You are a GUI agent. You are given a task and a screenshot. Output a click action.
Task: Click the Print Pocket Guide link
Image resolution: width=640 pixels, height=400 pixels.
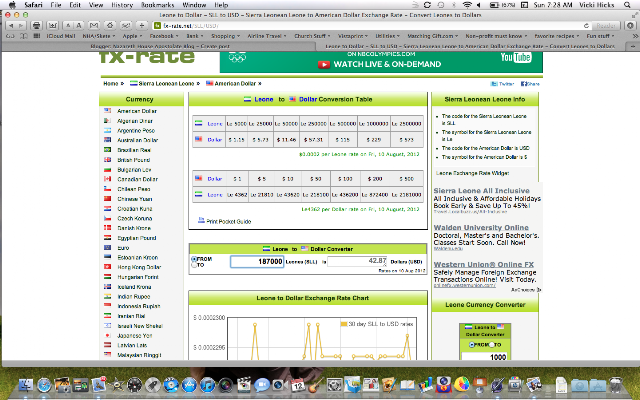point(229,221)
